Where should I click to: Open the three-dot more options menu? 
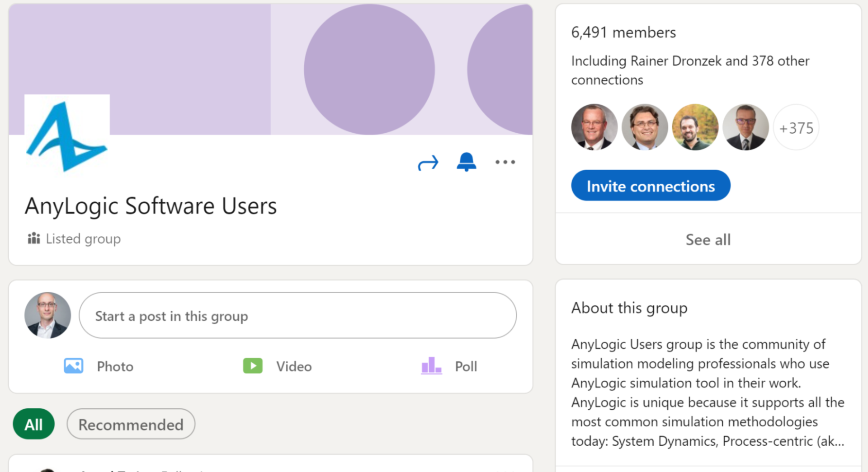(505, 162)
